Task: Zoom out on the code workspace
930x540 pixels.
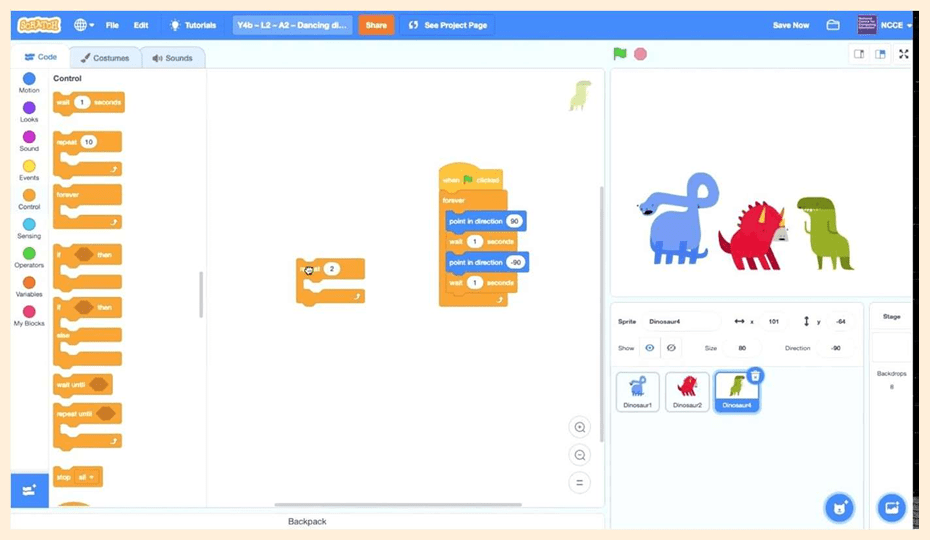Action: click(579, 455)
